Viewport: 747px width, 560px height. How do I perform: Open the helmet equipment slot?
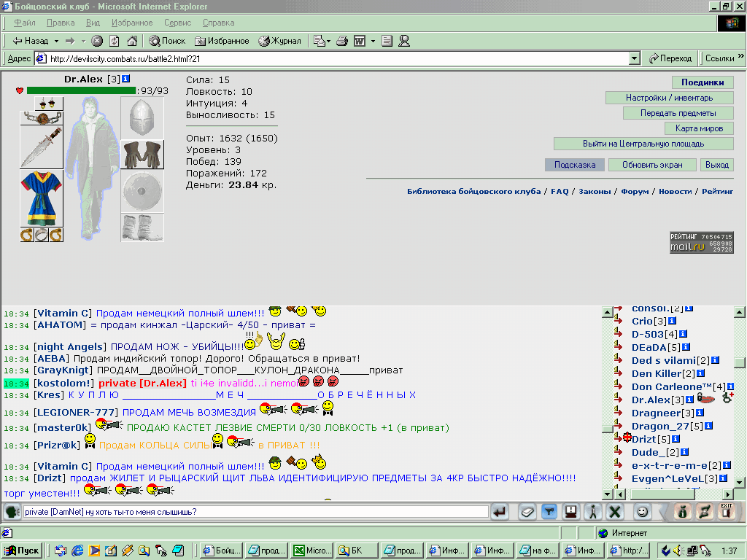coord(142,118)
